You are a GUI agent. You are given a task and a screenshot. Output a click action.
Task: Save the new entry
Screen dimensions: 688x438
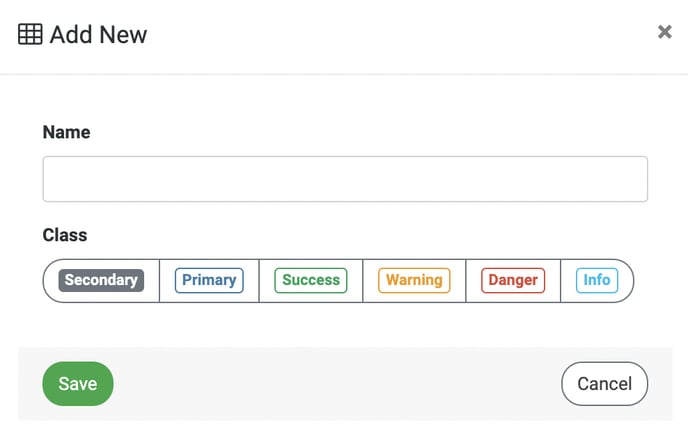click(78, 384)
